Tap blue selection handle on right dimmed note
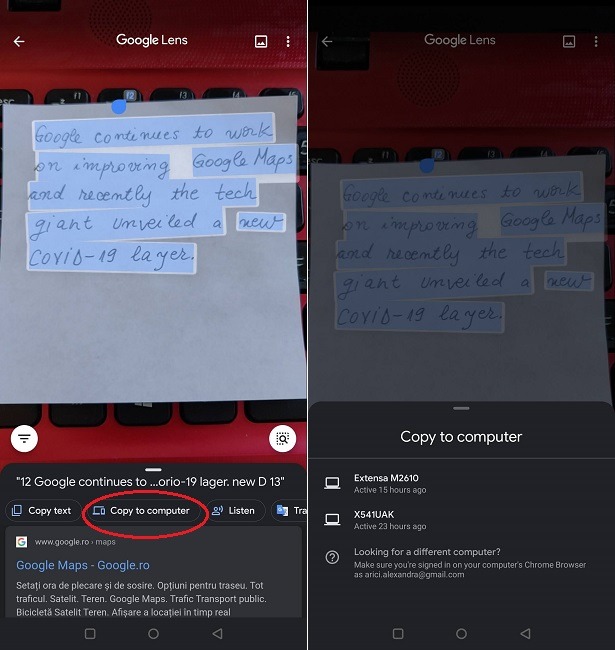Screen dimensions: 615x650 [x=427, y=166]
